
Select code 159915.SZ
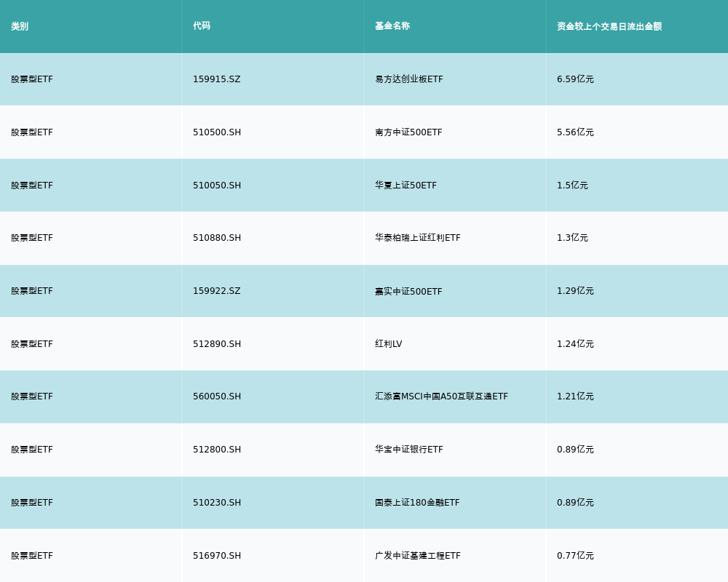(x=217, y=79)
